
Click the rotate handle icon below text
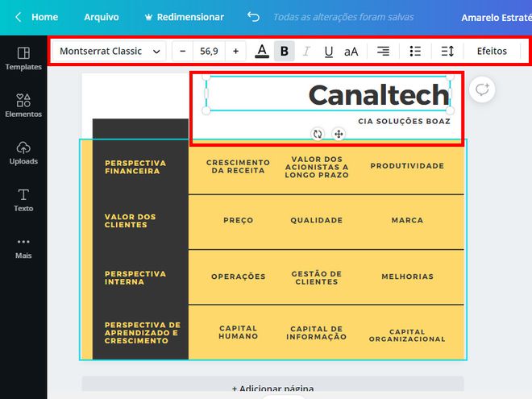point(318,134)
